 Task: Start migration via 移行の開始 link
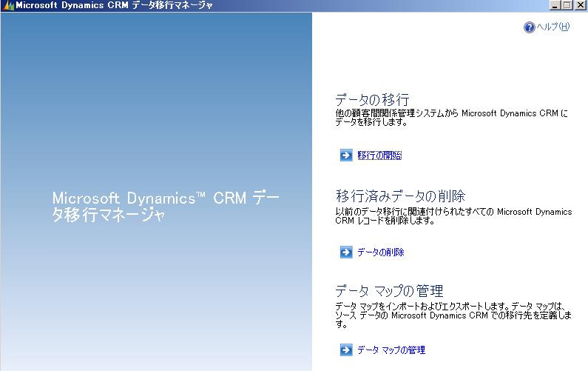(379, 156)
